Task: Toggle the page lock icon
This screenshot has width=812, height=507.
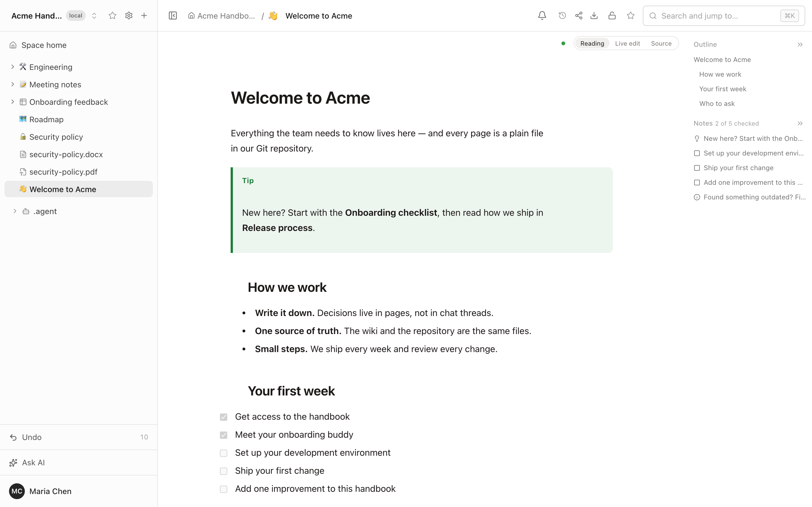Action: (x=612, y=16)
